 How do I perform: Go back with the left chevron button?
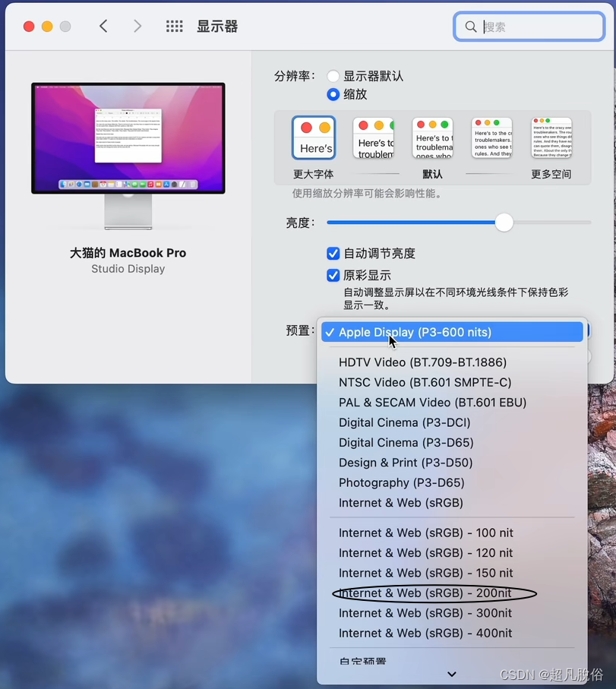click(103, 27)
